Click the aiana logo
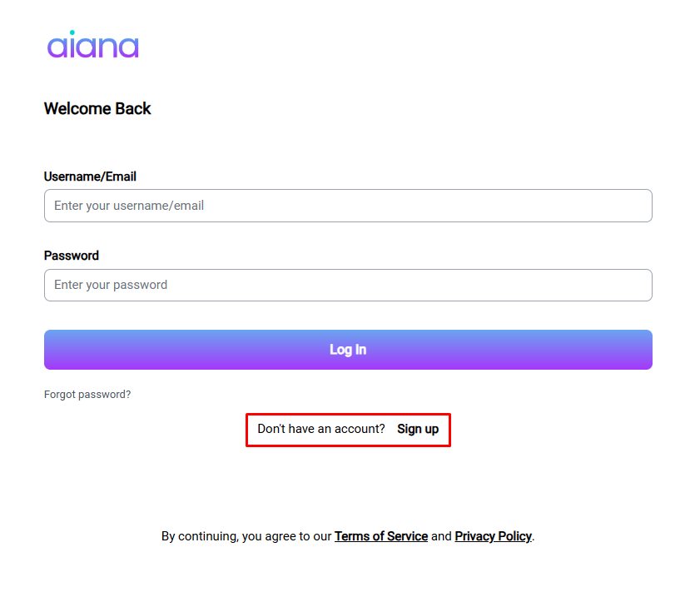Screen dimensions: 700x607 (93, 45)
